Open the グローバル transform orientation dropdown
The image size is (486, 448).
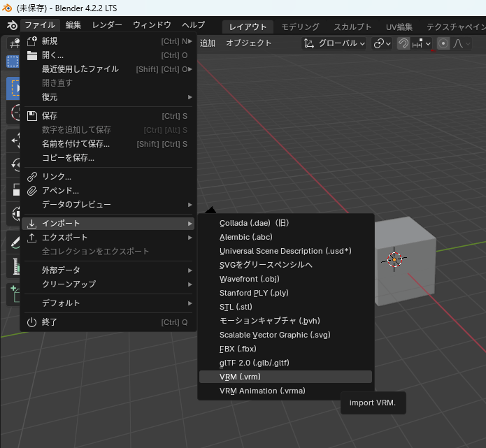pos(334,43)
